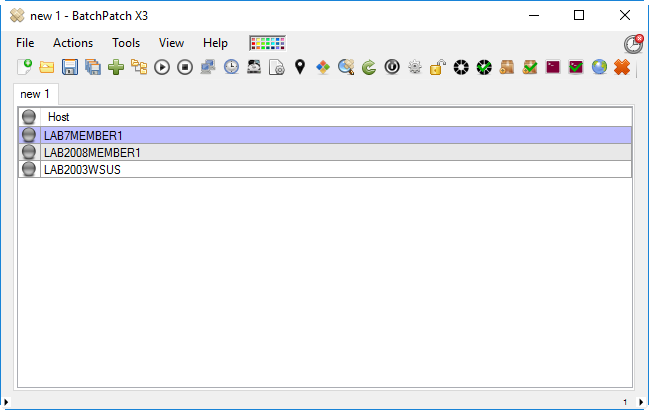Open the row color palette swatch

267,43
